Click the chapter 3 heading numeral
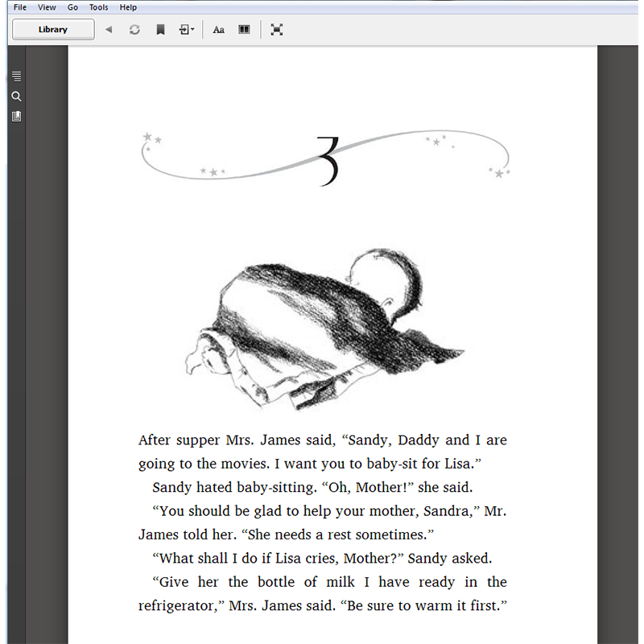 [x=328, y=162]
